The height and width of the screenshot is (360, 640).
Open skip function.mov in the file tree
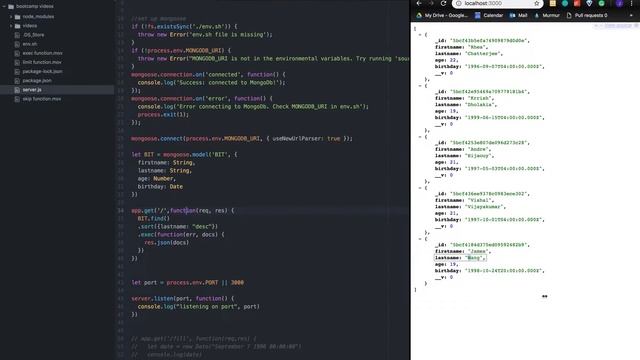coord(42,99)
